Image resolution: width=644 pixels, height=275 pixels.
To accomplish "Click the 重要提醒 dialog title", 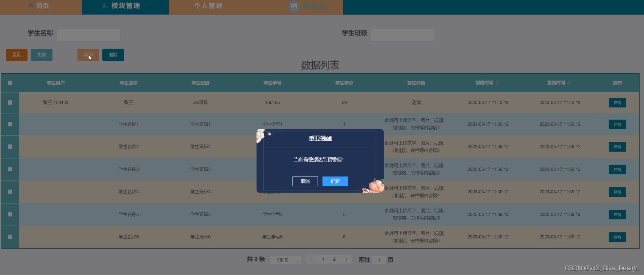I will tap(320, 138).
